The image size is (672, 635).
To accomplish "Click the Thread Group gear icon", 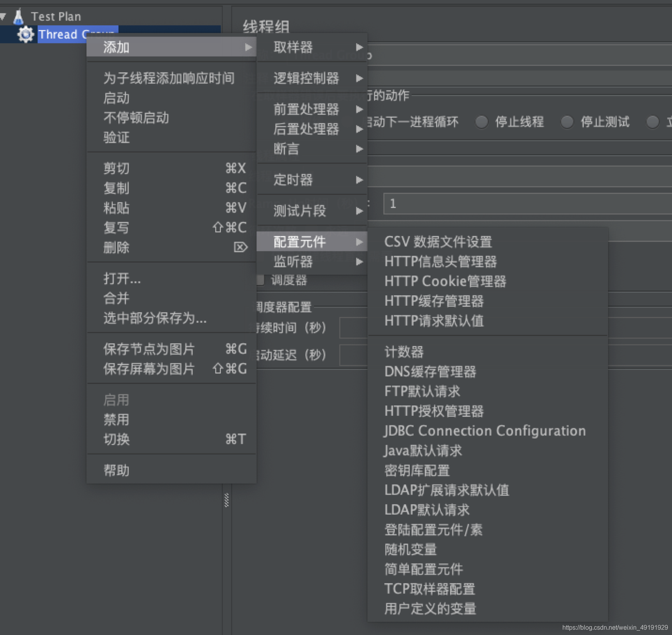I will point(26,35).
